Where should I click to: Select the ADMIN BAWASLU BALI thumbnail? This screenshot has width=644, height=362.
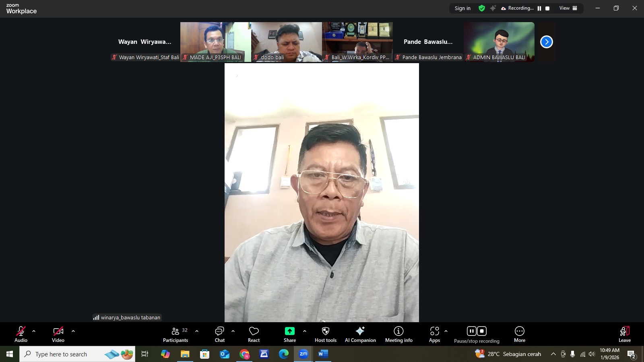point(499,42)
